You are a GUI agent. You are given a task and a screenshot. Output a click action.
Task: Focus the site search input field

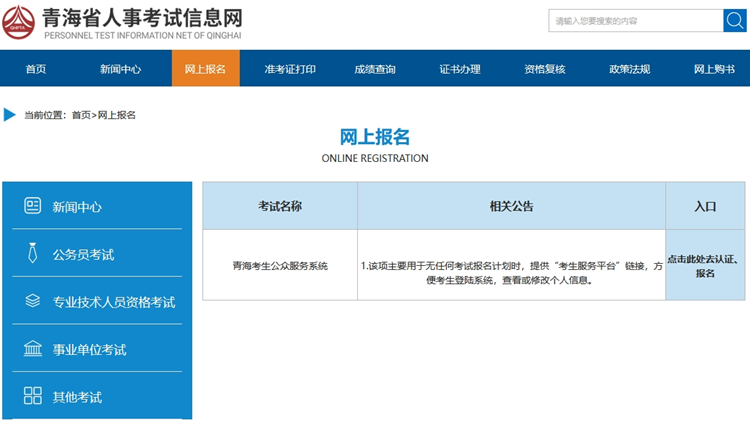(635, 21)
